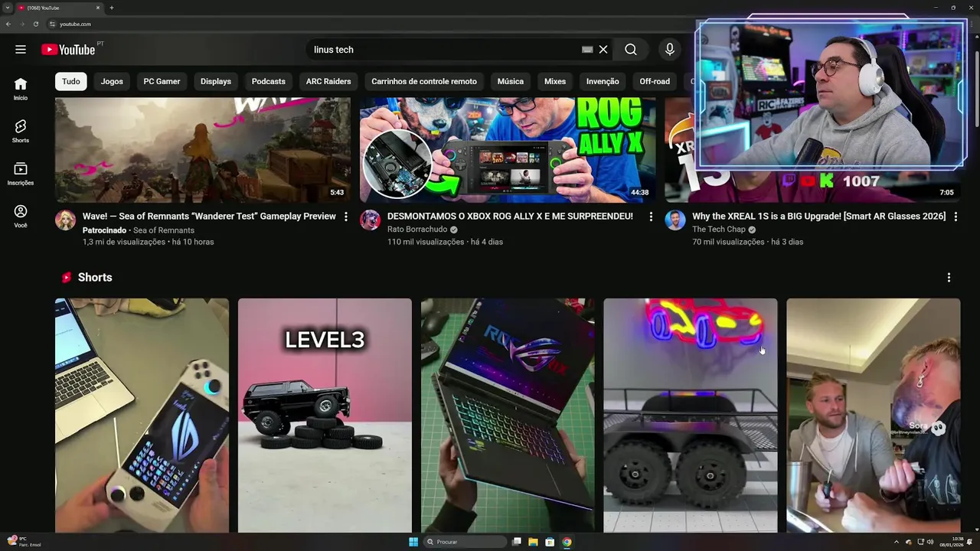
Task: Open Microsoft Store from the taskbar
Action: tap(550, 542)
